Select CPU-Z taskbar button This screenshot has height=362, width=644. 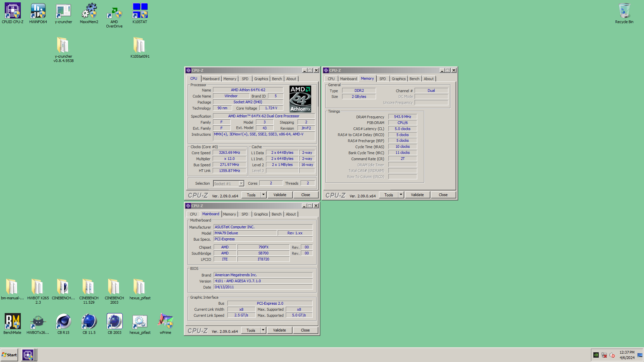point(28,355)
